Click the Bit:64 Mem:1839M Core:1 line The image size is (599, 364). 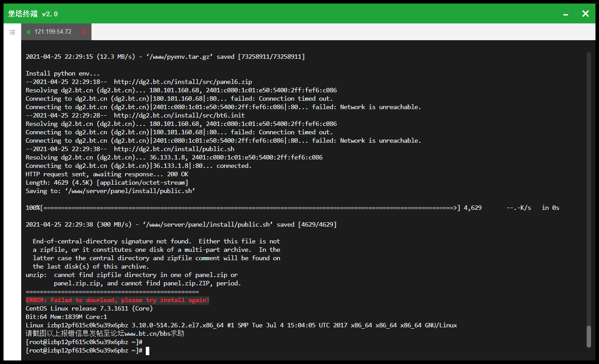coord(66,317)
